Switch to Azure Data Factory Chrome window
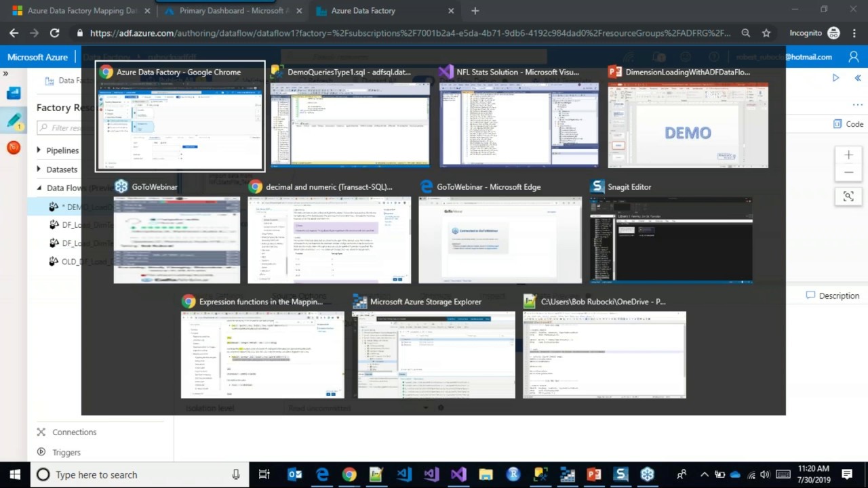Screen dimensions: 868x488 coord(180,117)
